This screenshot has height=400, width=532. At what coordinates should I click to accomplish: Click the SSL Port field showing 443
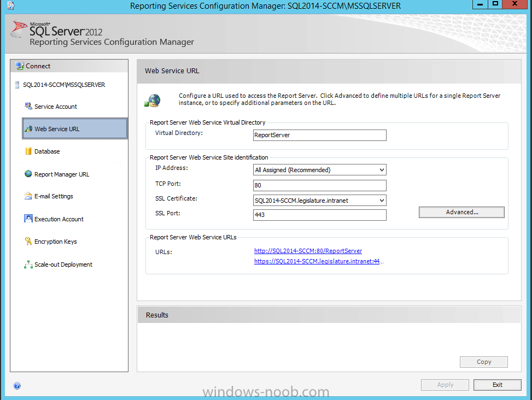[320, 215]
